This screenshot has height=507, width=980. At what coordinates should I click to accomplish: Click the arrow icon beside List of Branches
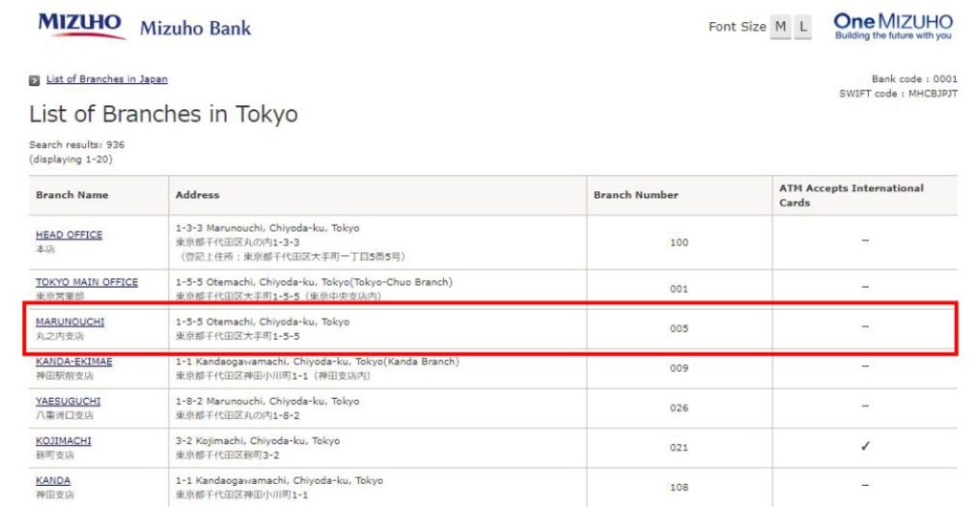click(x=34, y=80)
